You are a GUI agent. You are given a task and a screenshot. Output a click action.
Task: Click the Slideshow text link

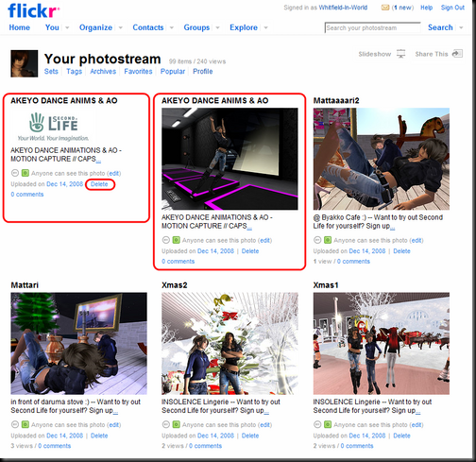coord(375,54)
